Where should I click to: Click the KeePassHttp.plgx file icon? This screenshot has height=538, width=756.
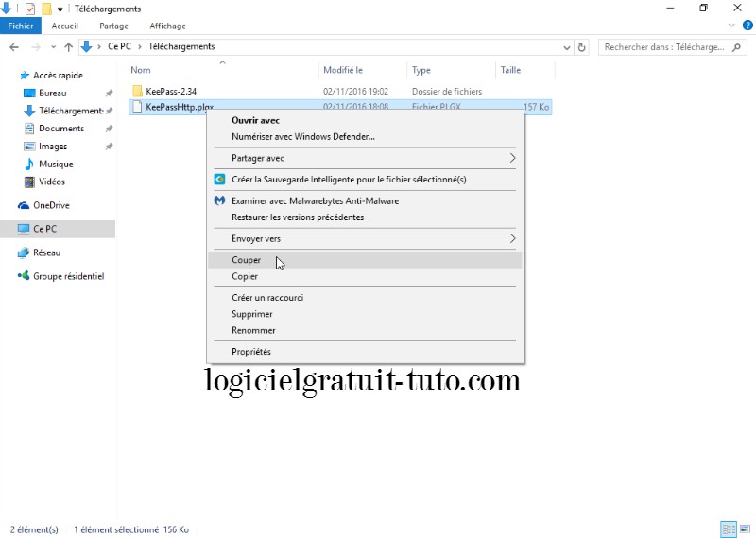click(x=137, y=107)
